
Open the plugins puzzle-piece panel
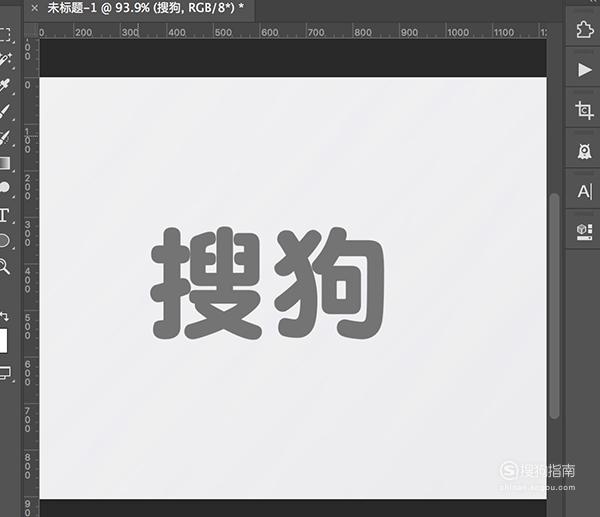pos(584,29)
